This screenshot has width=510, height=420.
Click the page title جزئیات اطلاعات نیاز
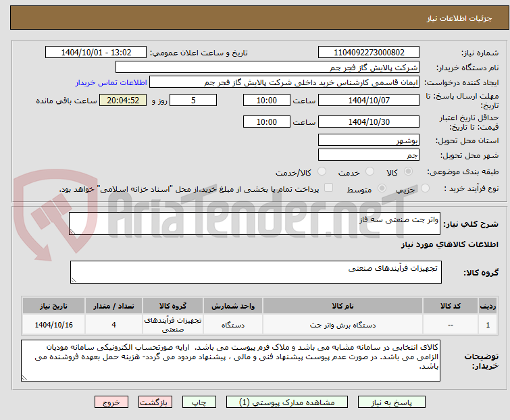tap(459, 18)
